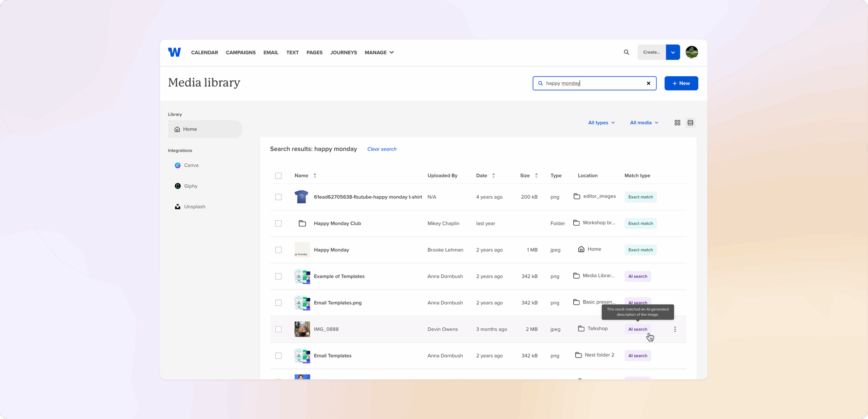Click the New button
Image resolution: width=868 pixels, height=419 pixels.
point(681,83)
